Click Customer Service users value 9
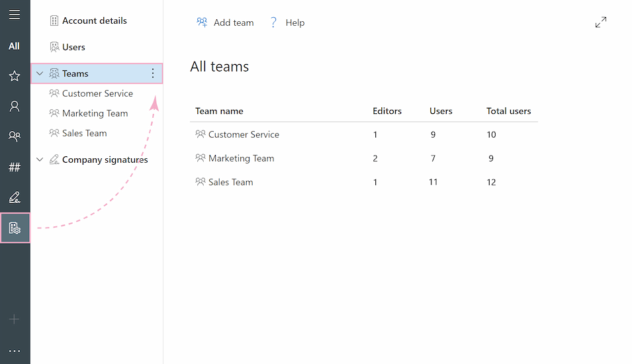The image size is (632, 364). (433, 134)
